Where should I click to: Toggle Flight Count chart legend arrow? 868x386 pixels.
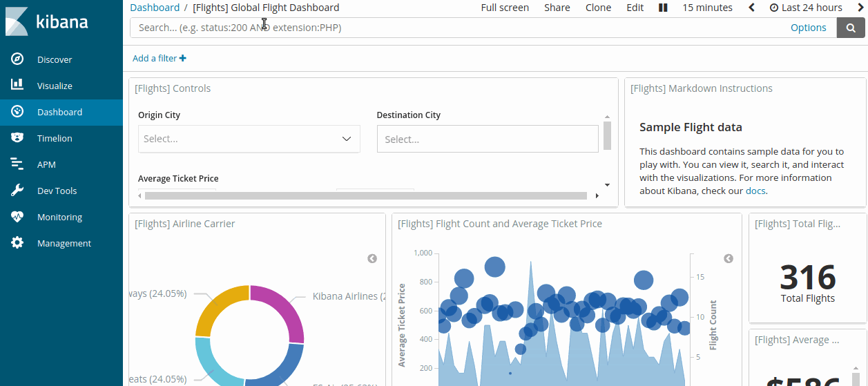coord(729,258)
